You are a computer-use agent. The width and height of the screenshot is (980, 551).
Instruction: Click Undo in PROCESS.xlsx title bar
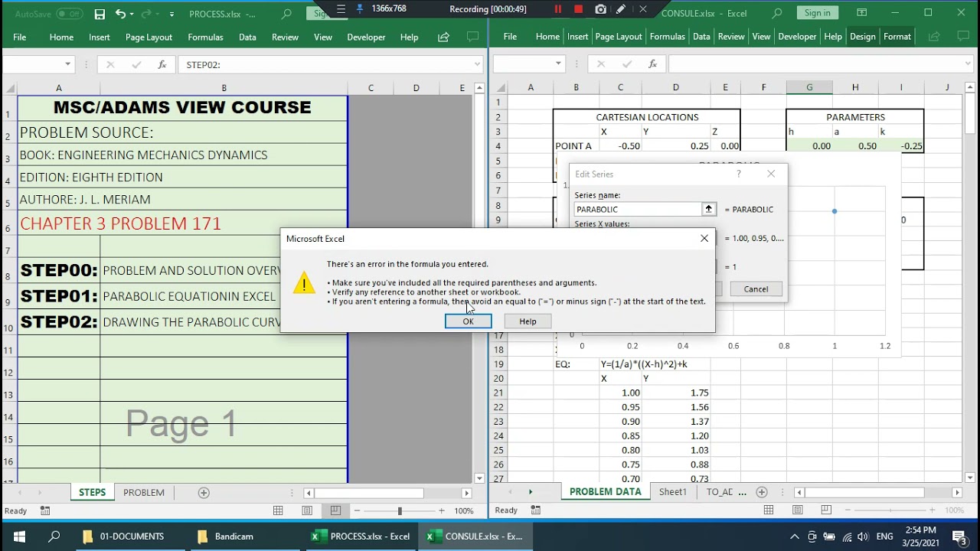point(121,14)
